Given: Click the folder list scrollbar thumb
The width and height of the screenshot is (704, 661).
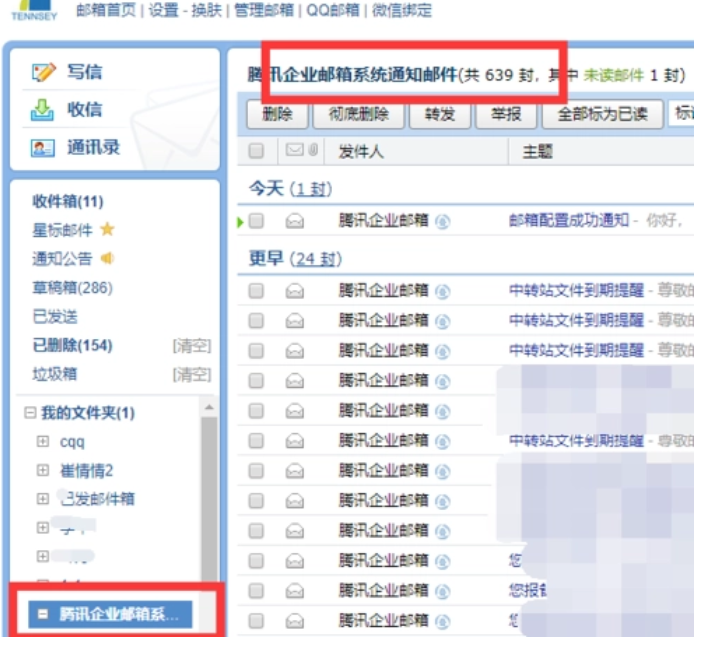Looking at the screenshot, I should coord(209,498).
